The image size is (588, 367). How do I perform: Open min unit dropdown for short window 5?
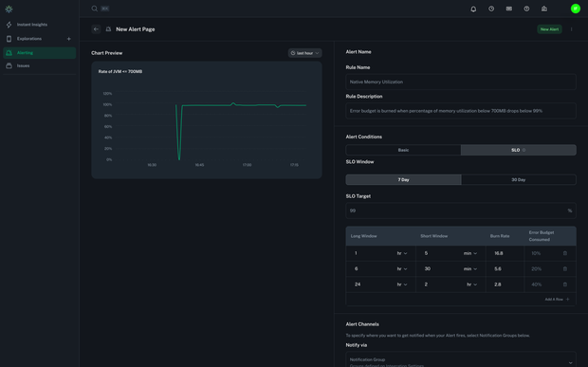click(x=470, y=253)
